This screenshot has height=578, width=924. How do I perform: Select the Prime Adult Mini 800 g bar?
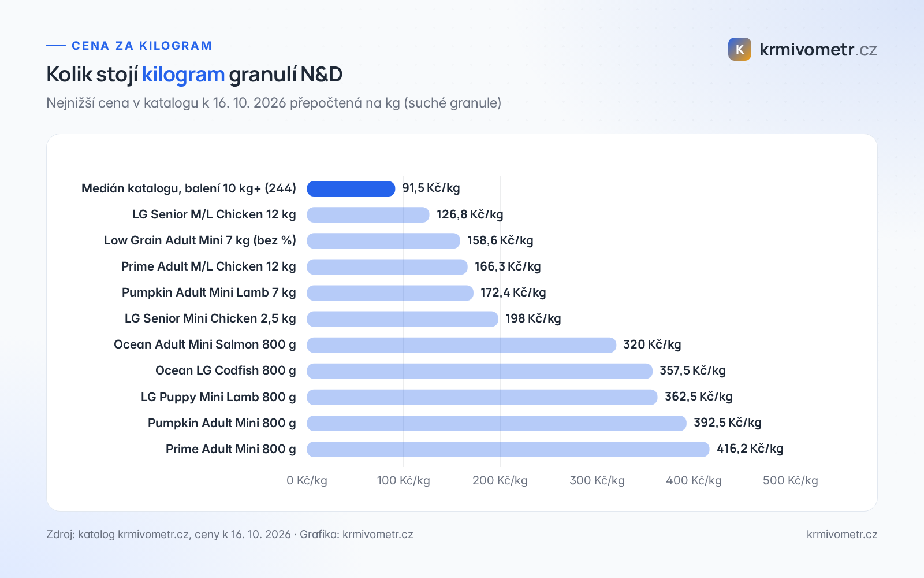[508, 449]
